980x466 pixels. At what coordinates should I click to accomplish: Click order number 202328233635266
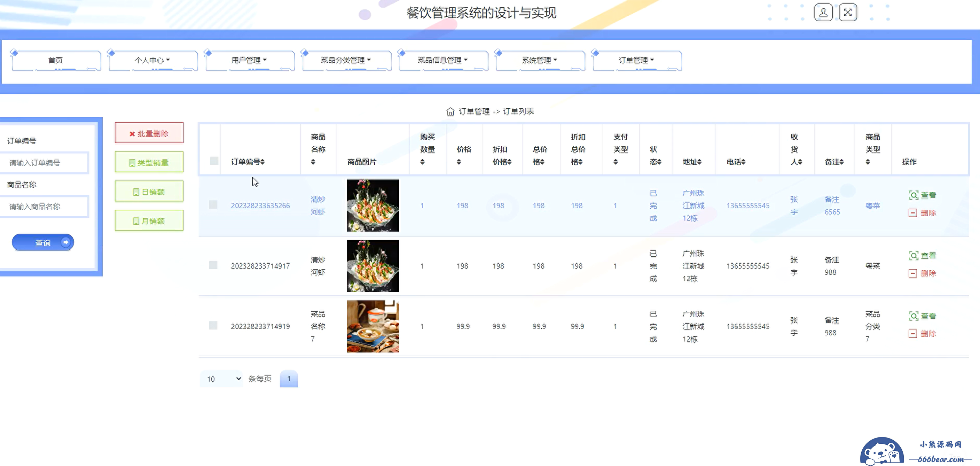coord(260,205)
